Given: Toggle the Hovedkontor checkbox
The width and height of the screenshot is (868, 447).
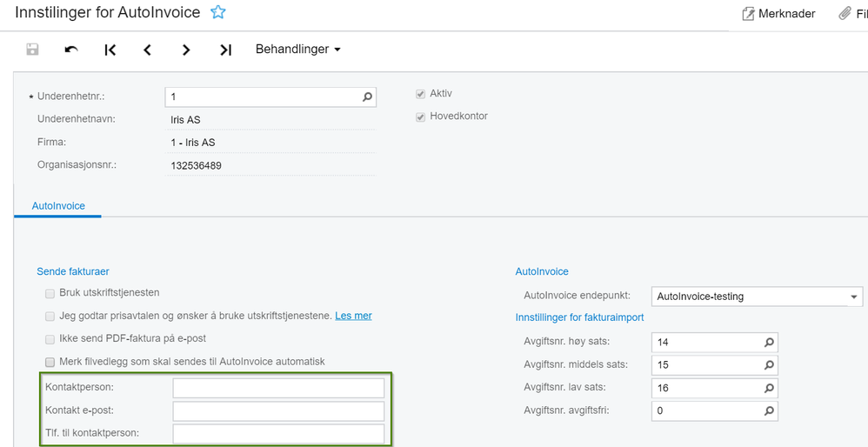Looking at the screenshot, I should (420, 117).
